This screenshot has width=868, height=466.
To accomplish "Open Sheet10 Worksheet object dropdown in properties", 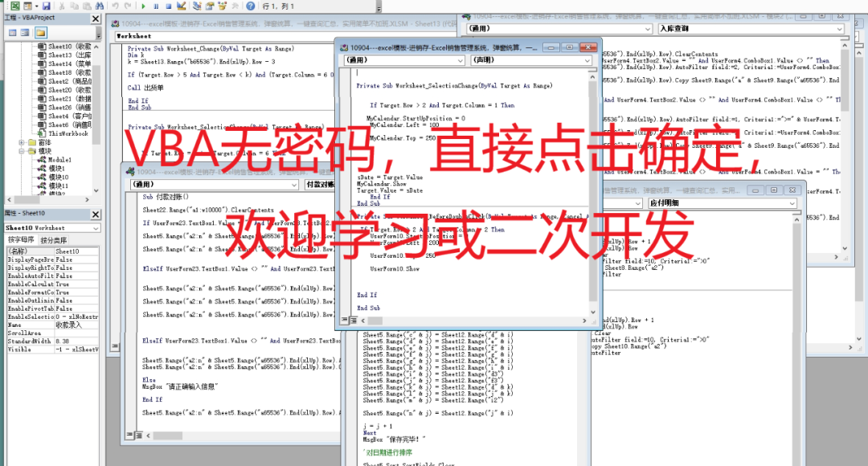I will click(96, 228).
